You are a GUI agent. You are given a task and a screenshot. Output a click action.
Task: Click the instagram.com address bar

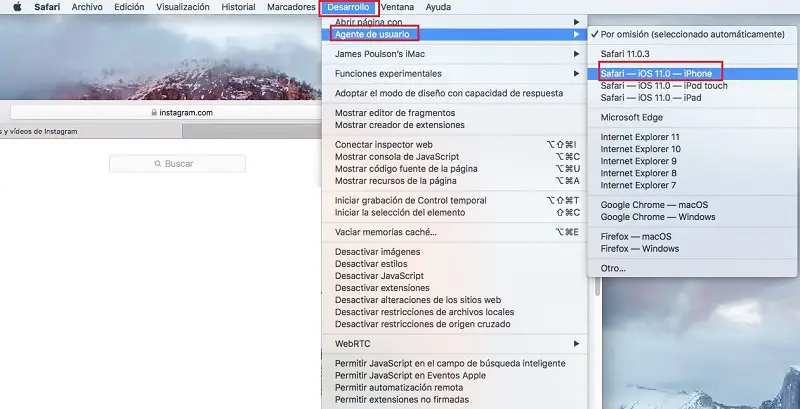click(166, 113)
